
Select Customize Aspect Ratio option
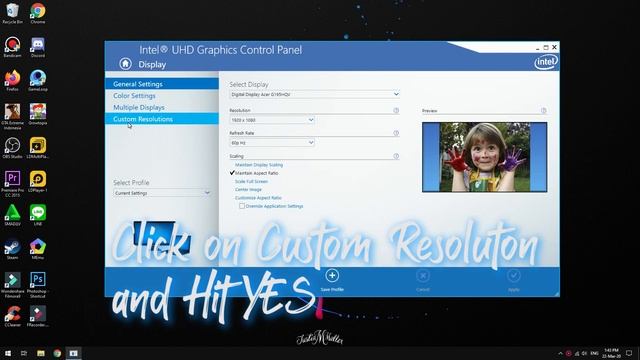pos(258,198)
